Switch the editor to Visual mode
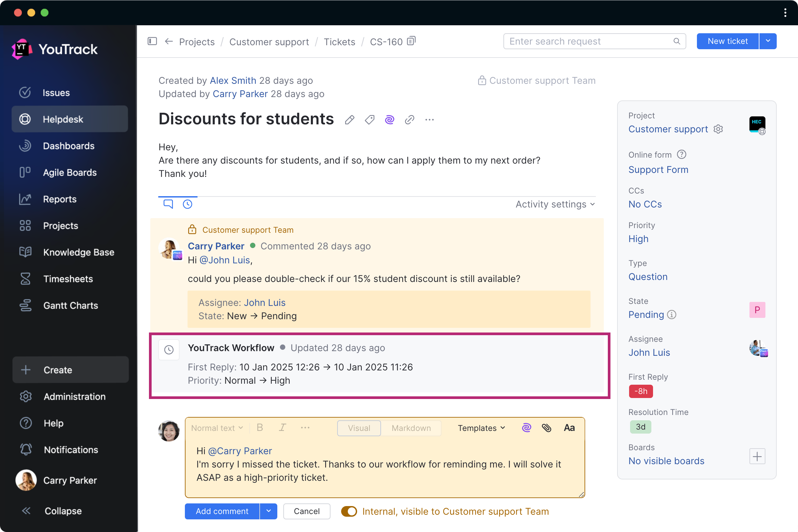798x532 pixels. (x=359, y=428)
